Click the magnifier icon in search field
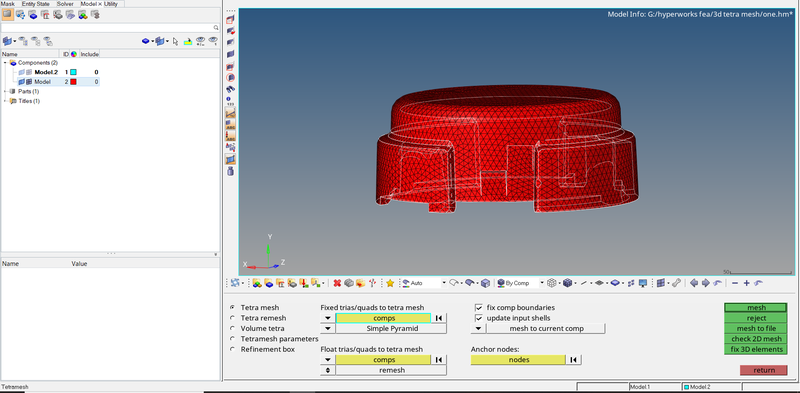800x393 pixels. pos(216,28)
